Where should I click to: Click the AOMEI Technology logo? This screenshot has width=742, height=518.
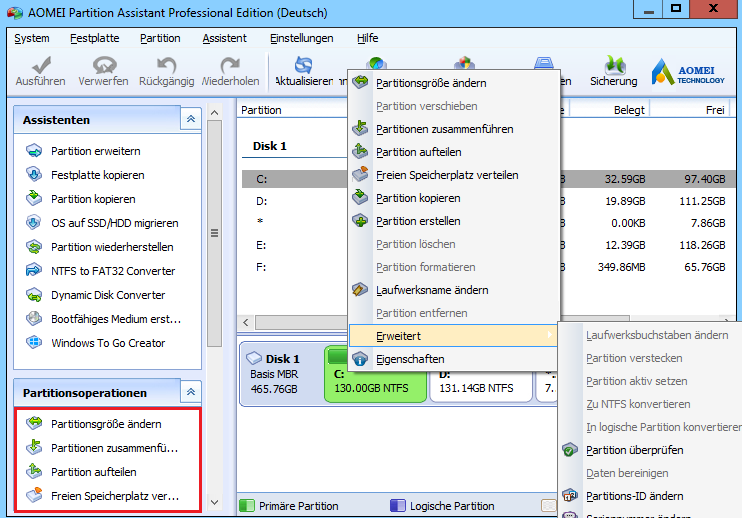(x=688, y=72)
